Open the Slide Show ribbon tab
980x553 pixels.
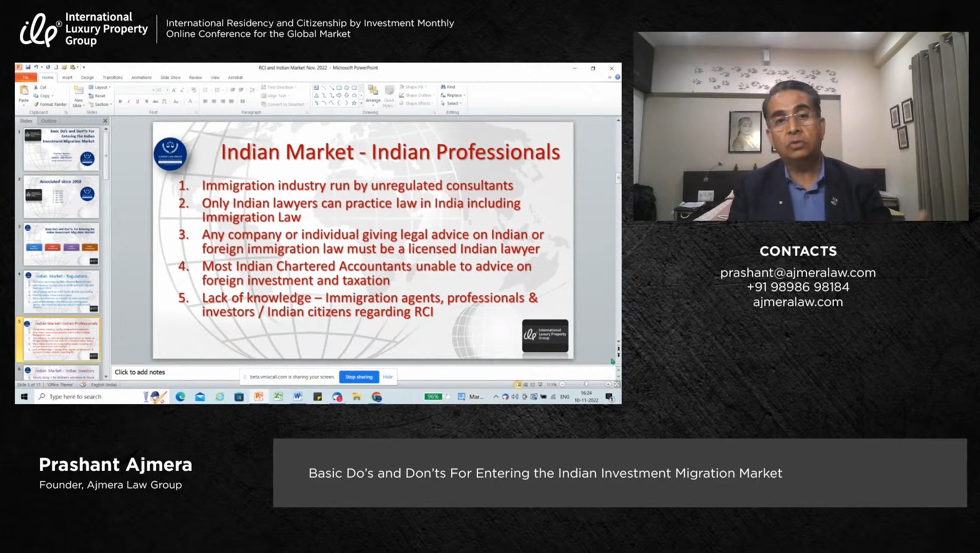[170, 78]
